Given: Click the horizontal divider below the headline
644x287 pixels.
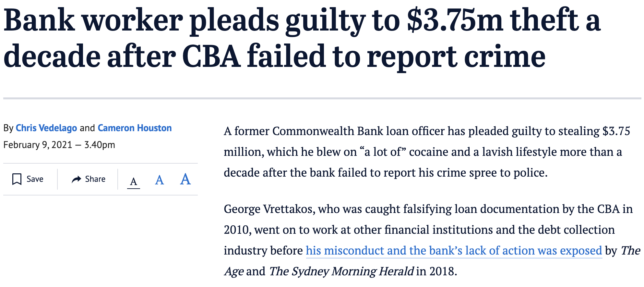Looking at the screenshot, I should point(322,98).
